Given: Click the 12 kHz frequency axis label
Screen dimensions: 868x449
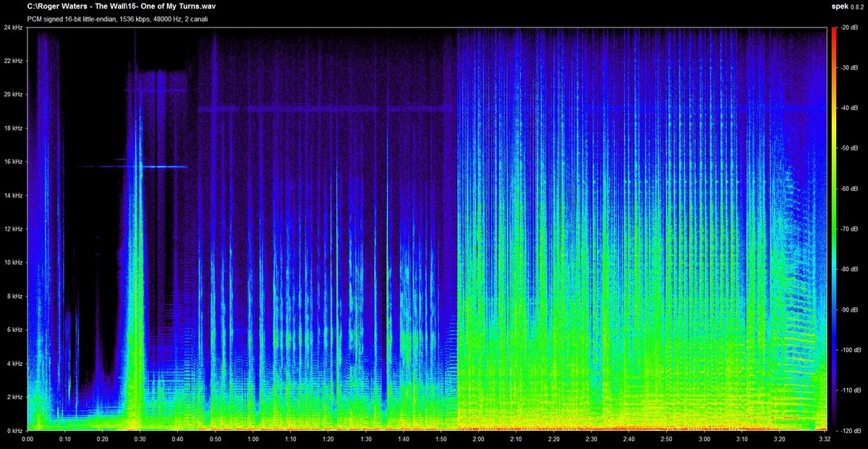Looking at the screenshot, I should pos(14,229).
